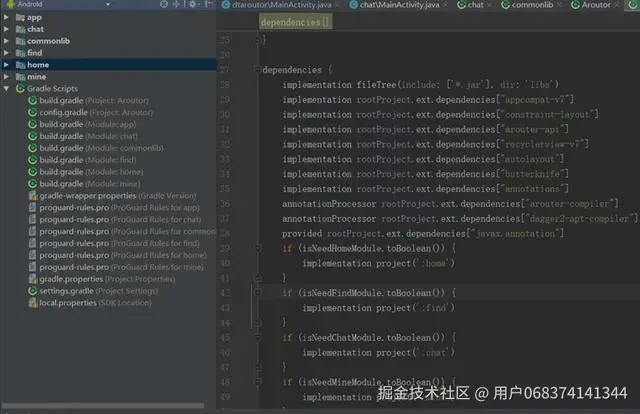Switch to dtaroutor\MainActivity.java tab
The width and height of the screenshot is (640, 414).
click(282, 5)
